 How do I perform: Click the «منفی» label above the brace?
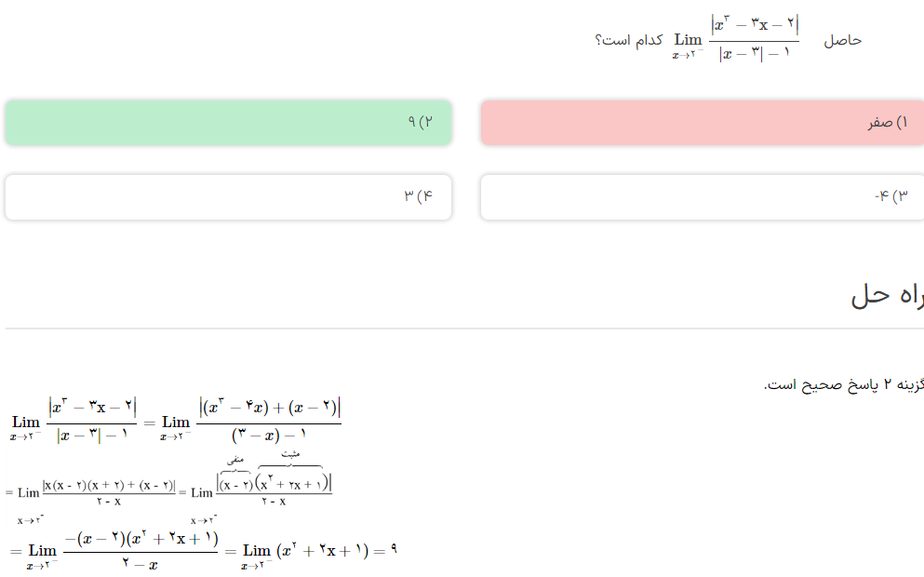235,460
